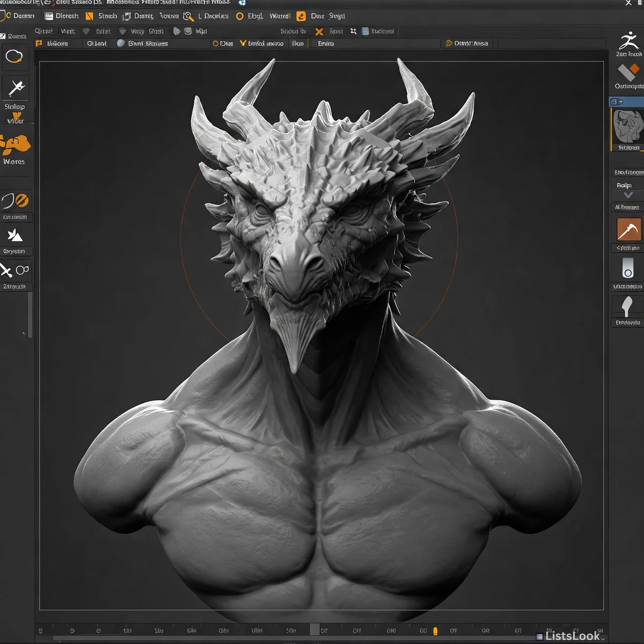
Task: Select the spatula tool icon in right panel
Action: (x=626, y=307)
